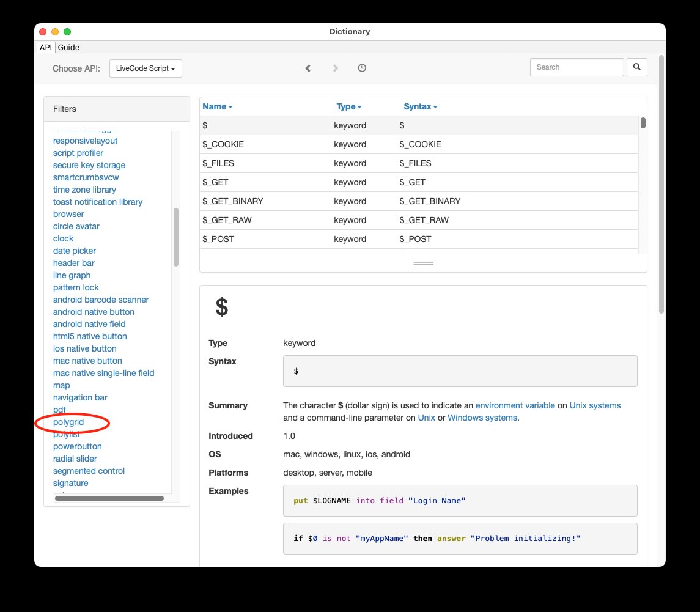This screenshot has height=612, width=700.
Task: Click the Filters panel horizontal scrollbar
Action: point(109,498)
